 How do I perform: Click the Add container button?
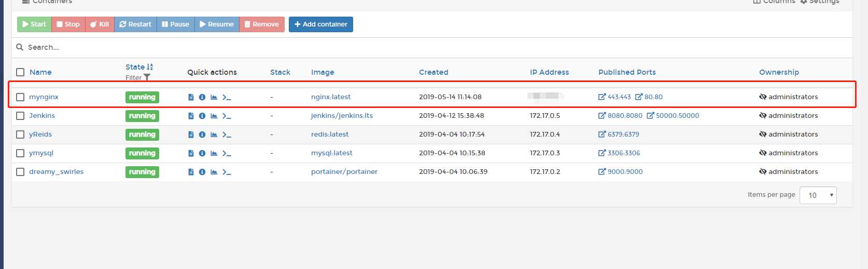pos(321,24)
